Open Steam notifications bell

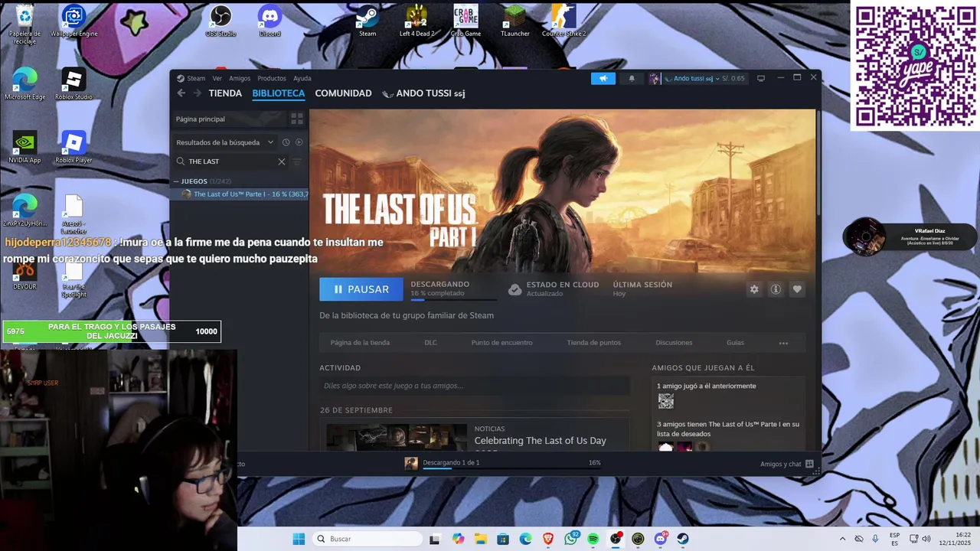click(632, 78)
